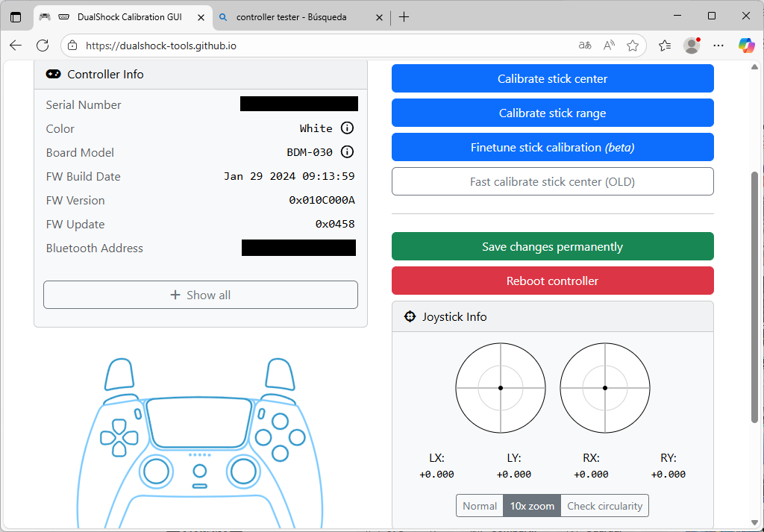Open the browser profile avatar
The height and width of the screenshot is (532, 764).
(x=692, y=46)
